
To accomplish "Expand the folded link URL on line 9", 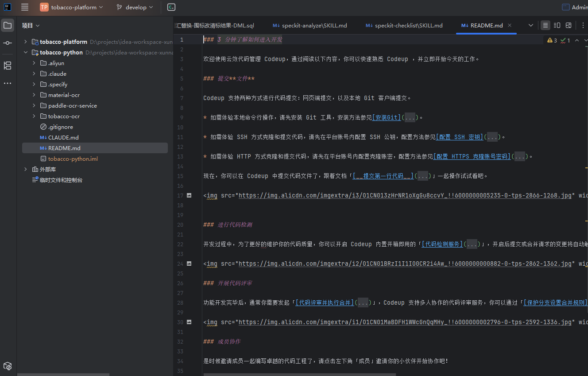I will pyautogui.click(x=410, y=117).
